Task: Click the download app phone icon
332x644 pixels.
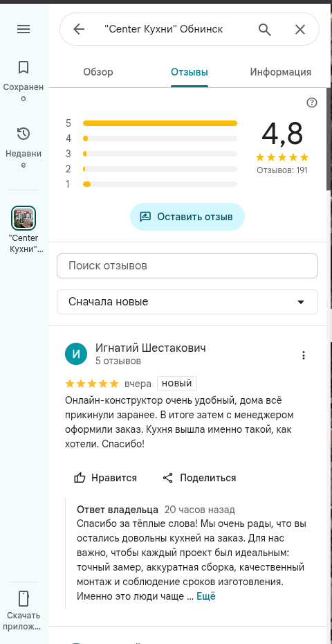Action: (x=24, y=599)
